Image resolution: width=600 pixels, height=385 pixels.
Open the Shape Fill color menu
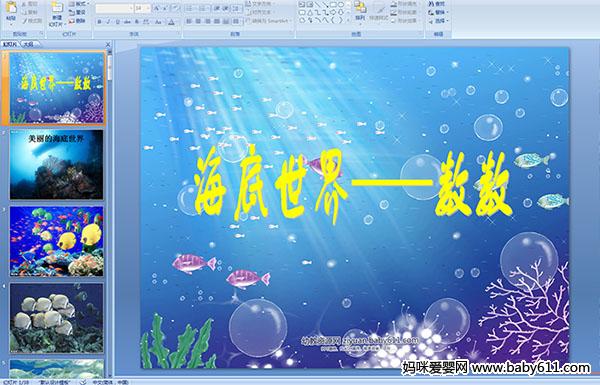pyautogui.click(x=404, y=4)
